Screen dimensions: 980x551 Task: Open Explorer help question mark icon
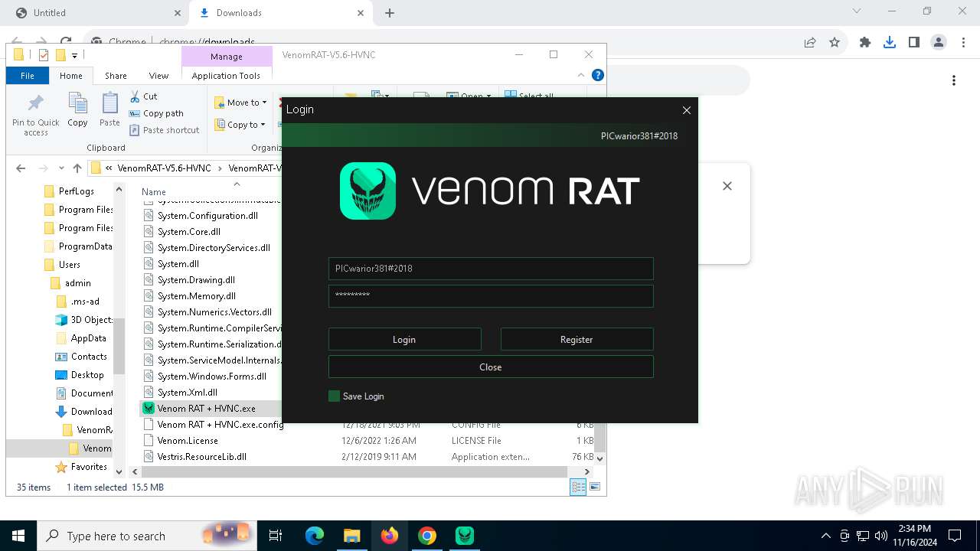tap(598, 75)
